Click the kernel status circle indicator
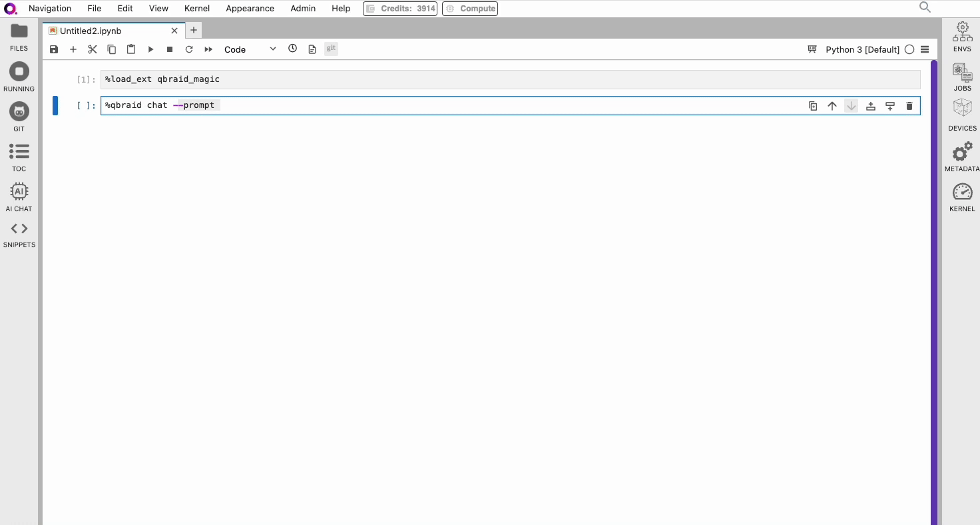Screen dimensions: 980x525 click(x=909, y=49)
